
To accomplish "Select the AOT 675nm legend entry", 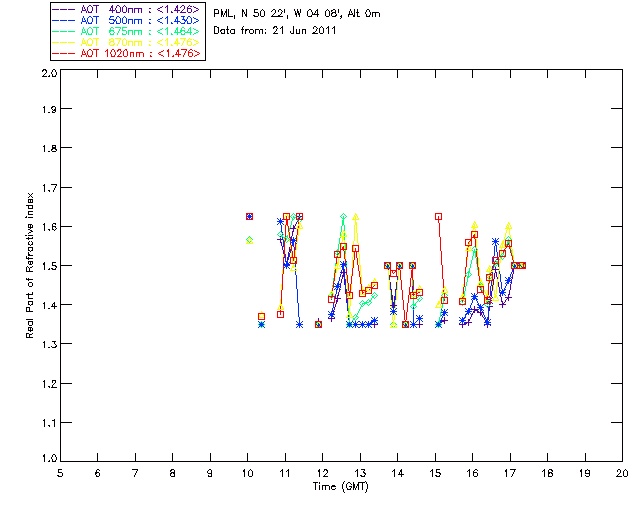I will (127, 31).
